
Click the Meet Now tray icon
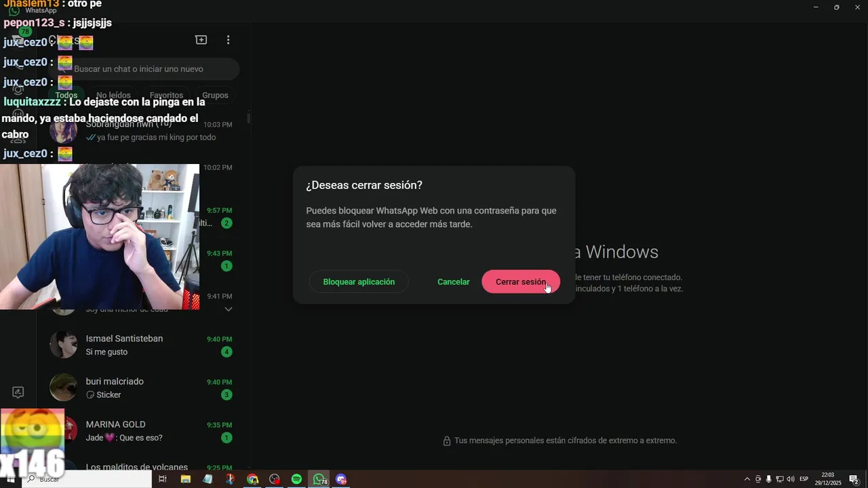[758, 479]
